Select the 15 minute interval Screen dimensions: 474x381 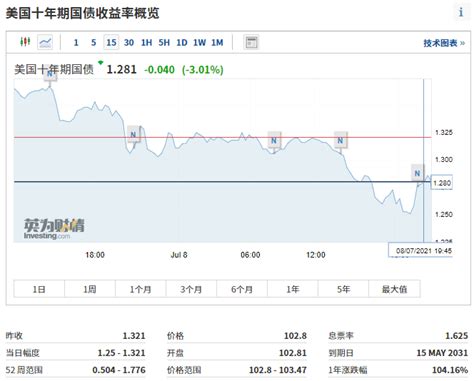point(111,43)
